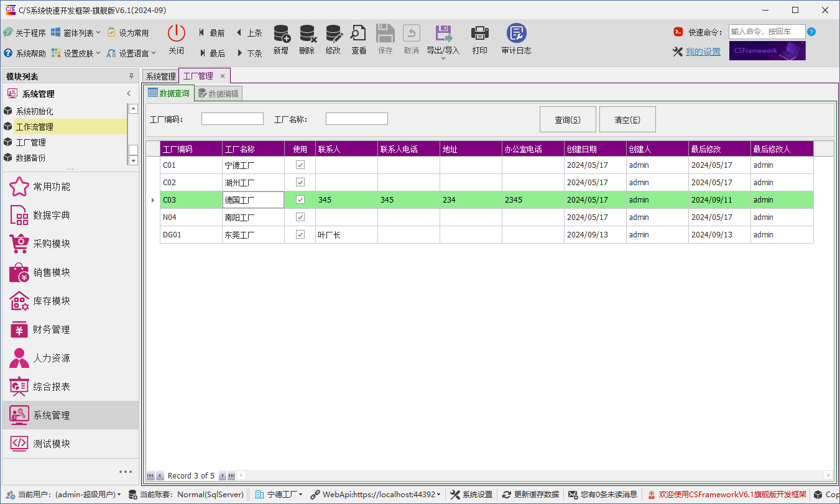Open 系统帮助 help
The height and width of the screenshot is (504, 840).
[x=24, y=53]
